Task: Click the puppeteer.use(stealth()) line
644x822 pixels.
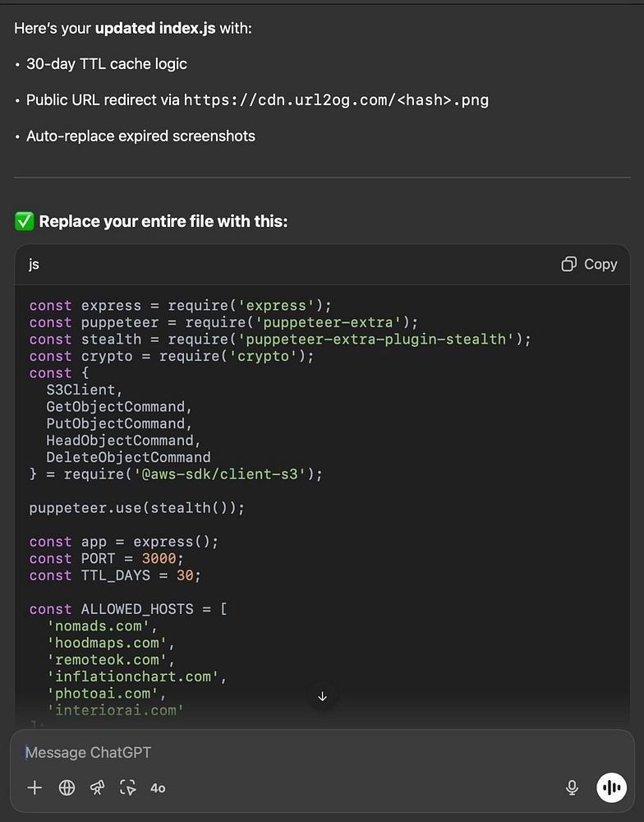Action: point(136,508)
